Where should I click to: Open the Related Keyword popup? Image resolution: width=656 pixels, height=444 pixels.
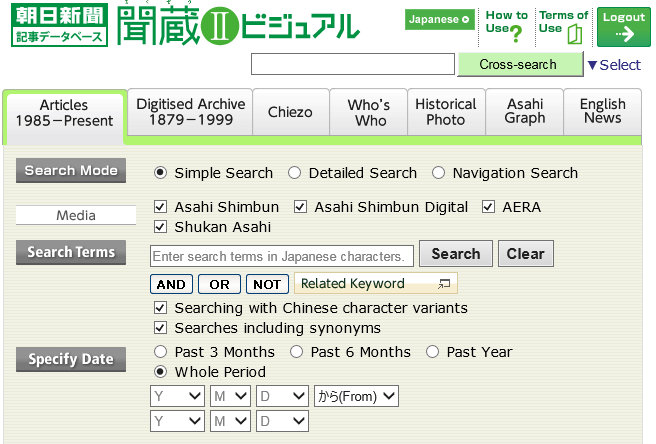point(376,283)
